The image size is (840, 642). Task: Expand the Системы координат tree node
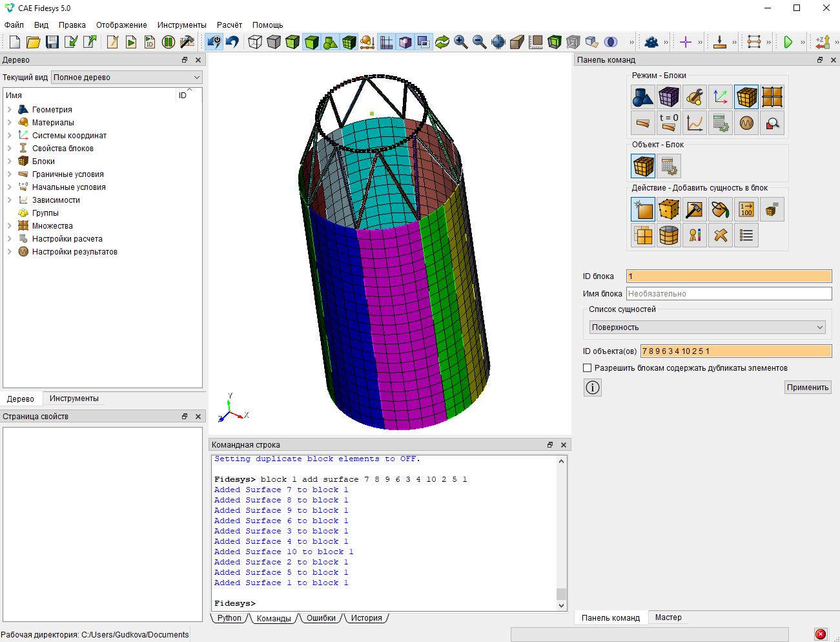tap(10, 136)
